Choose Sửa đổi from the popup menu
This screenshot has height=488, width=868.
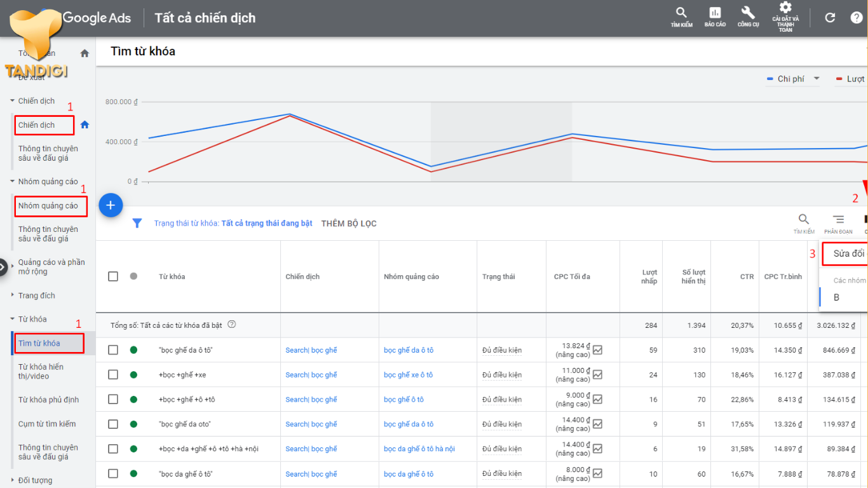click(x=844, y=254)
